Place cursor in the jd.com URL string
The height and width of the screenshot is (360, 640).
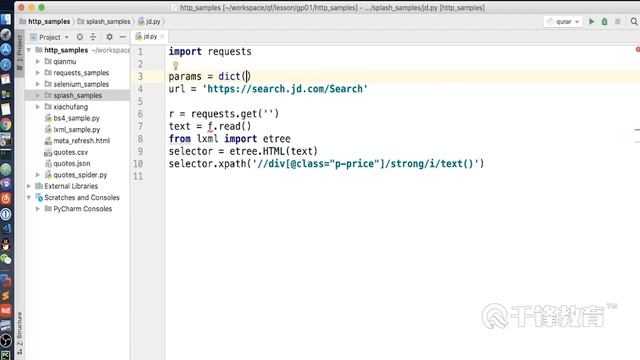click(x=285, y=89)
